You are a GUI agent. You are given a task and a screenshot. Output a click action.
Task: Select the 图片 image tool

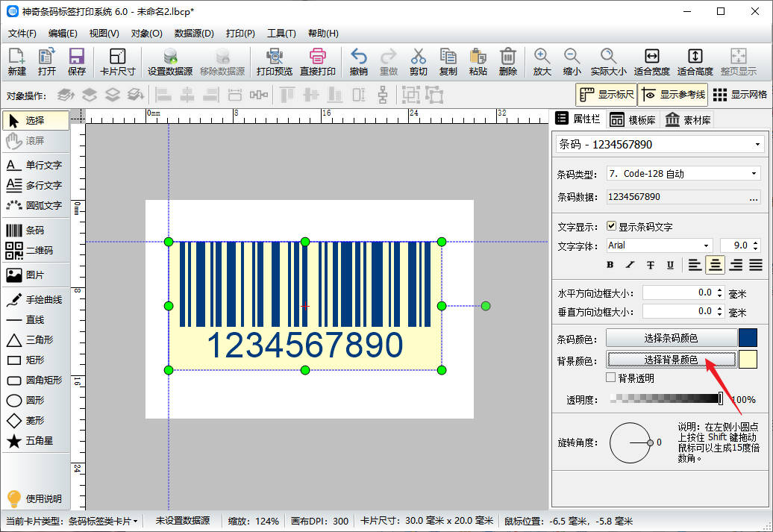(x=36, y=275)
